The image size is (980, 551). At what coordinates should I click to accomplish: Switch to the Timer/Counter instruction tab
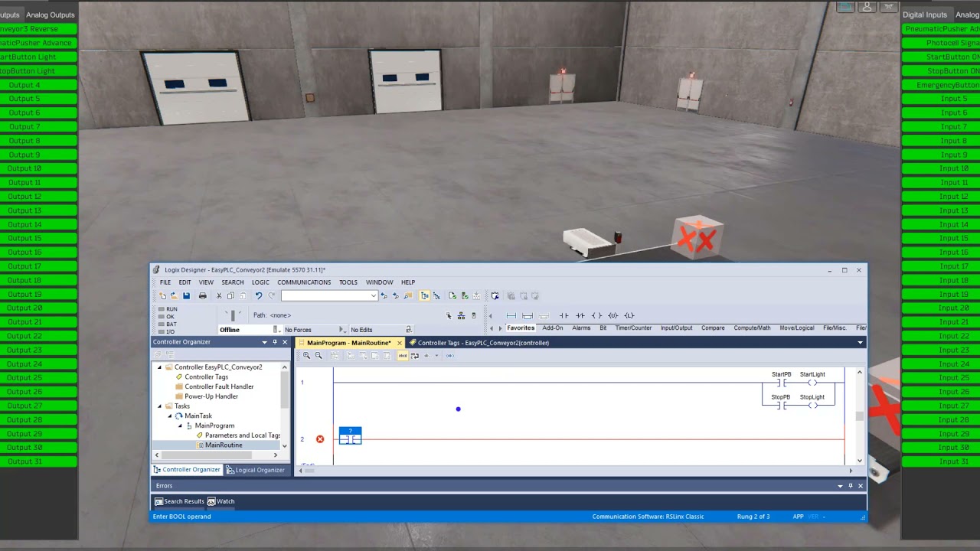click(633, 328)
